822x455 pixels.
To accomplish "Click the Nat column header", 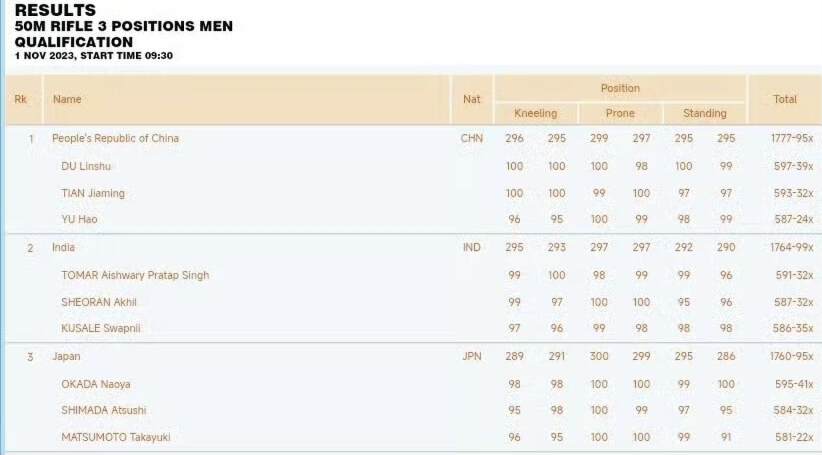I will coord(471,99).
